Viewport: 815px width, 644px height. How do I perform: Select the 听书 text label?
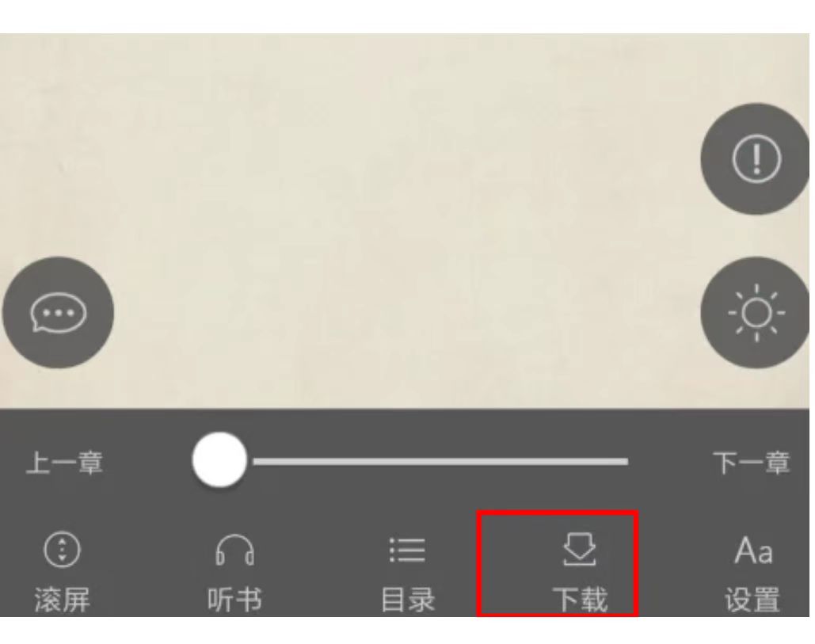(235, 600)
